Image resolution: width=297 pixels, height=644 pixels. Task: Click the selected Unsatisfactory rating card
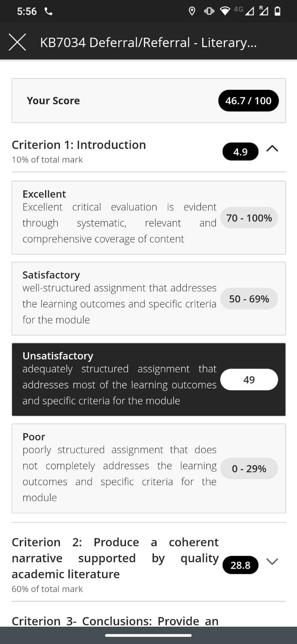[x=148, y=380]
